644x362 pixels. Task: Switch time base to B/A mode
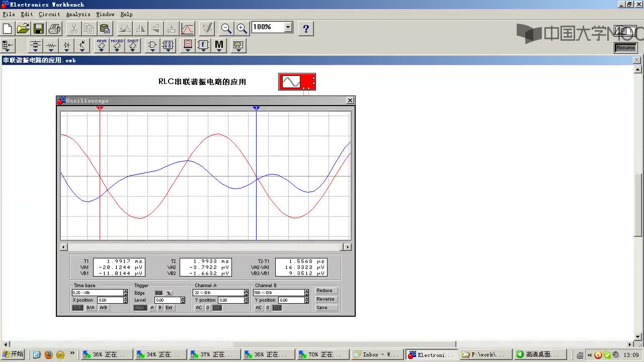(x=91, y=308)
